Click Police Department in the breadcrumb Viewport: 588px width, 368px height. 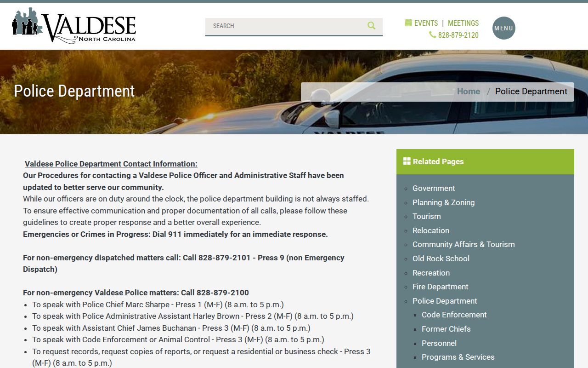coord(531,91)
